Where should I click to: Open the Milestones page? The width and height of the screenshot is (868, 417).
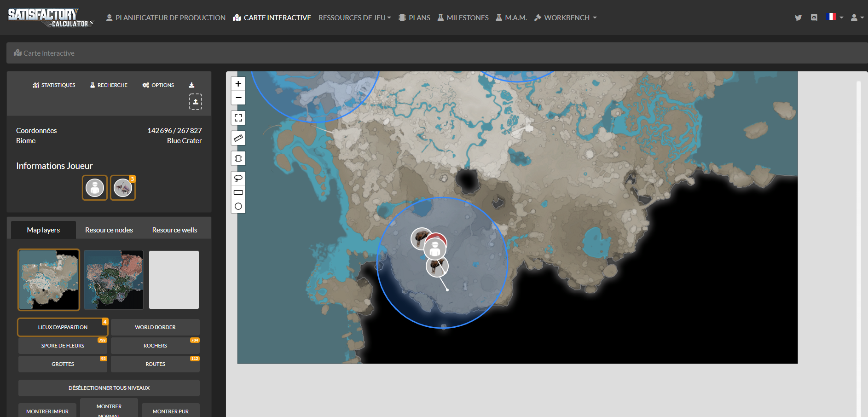click(x=463, y=17)
